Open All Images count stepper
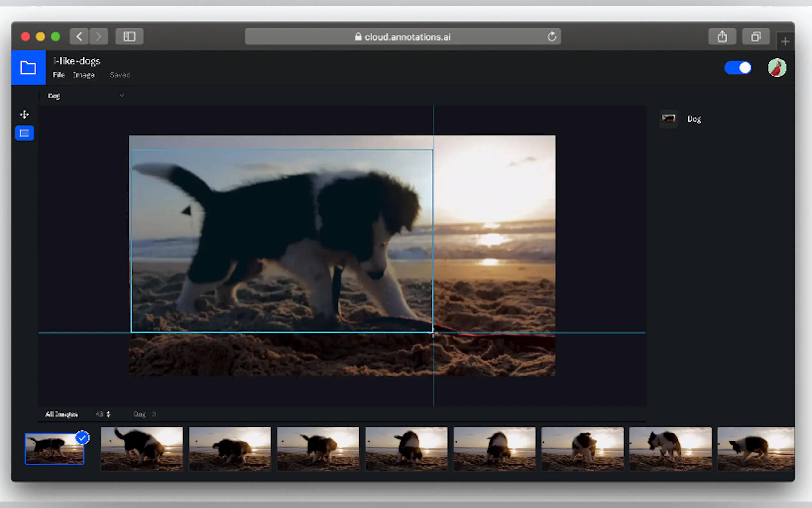This screenshot has width=812, height=508. click(x=108, y=414)
